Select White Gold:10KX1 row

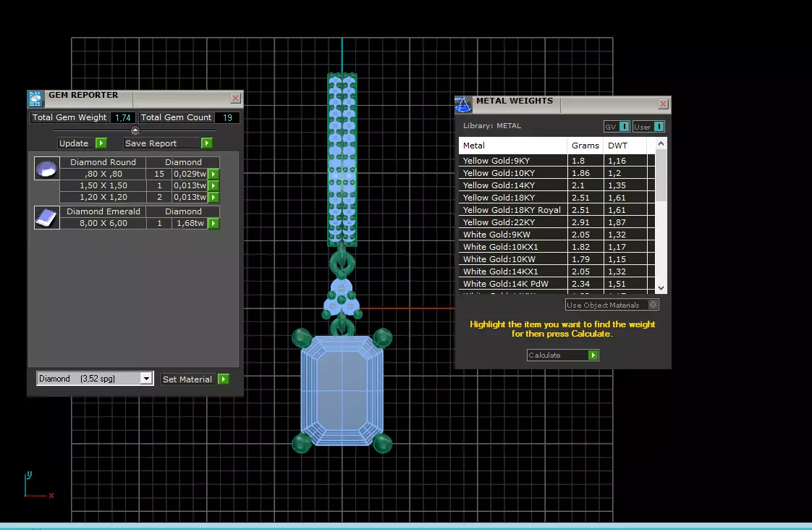pyautogui.click(x=557, y=247)
